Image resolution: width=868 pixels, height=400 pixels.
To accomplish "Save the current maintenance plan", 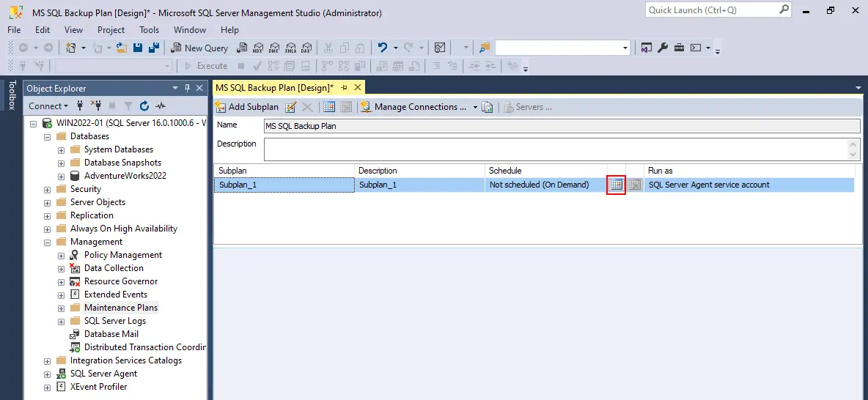I will (x=138, y=48).
